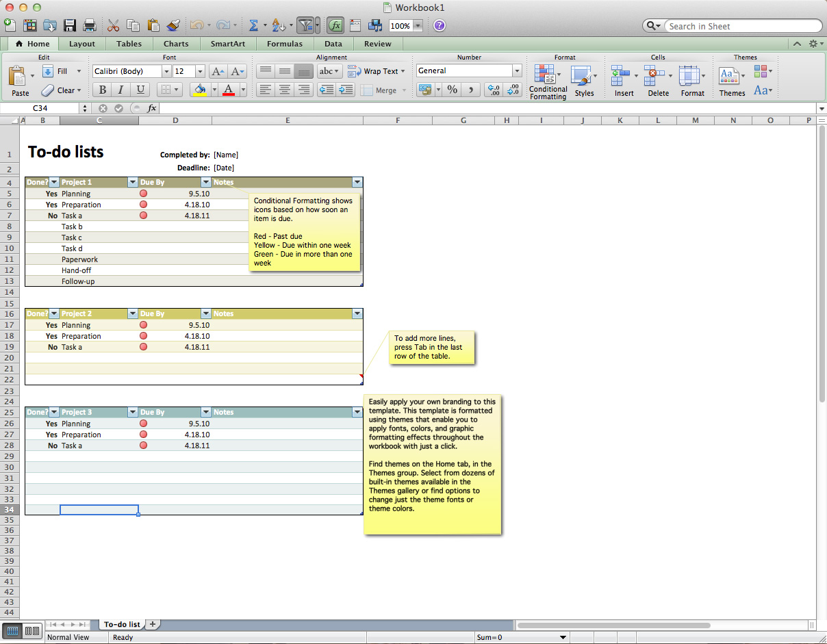Screen dimensions: 827x644
Task: Toggle the Formula Builder fx button
Action: [x=335, y=26]
